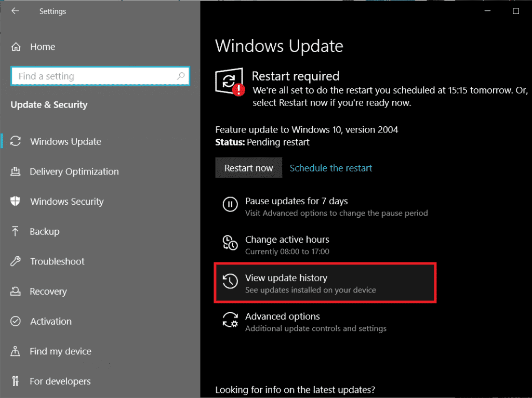Select the Home icon
Screen dimensions: 532x398
16,46
